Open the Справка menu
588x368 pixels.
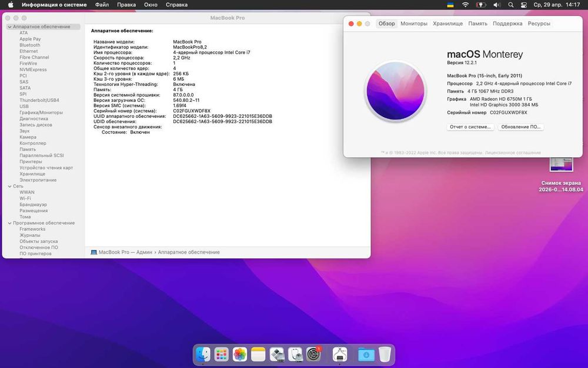176,5
